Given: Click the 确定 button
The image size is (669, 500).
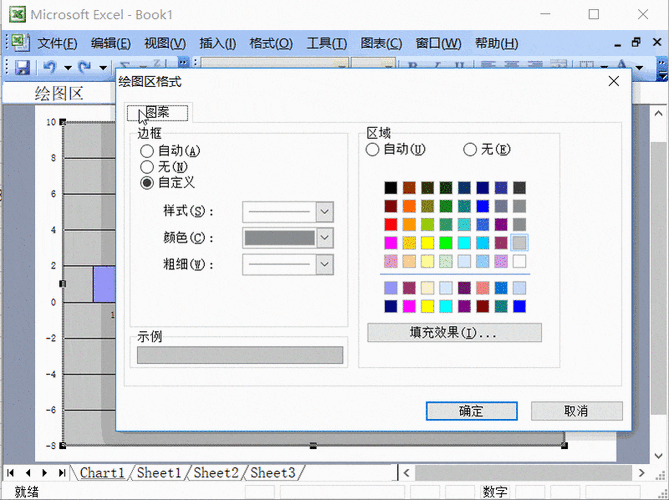Looking at the screenshot, I should click(x=471, y=411).
